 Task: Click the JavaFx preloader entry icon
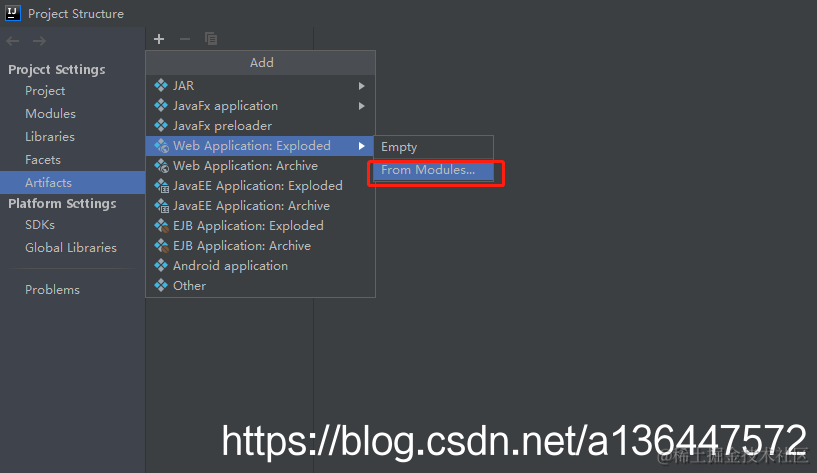coord(161,125)
